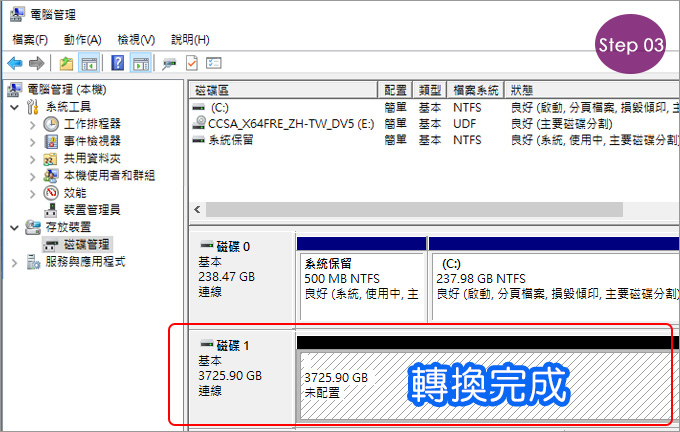This screenshot has width=680, height=432.
Task: Click the 磁碟 1 disk label panel
Action: (x=242, y=377)
